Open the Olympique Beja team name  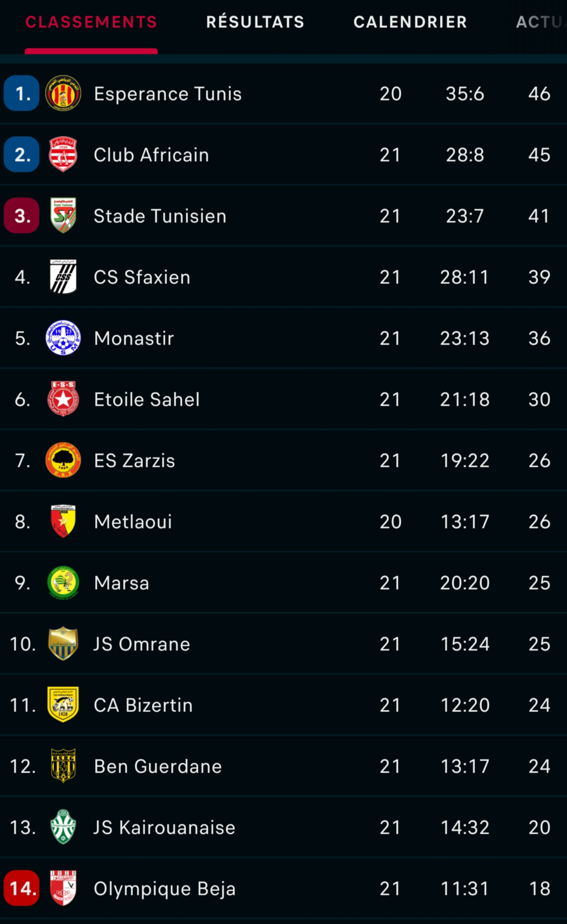(165, 888)
